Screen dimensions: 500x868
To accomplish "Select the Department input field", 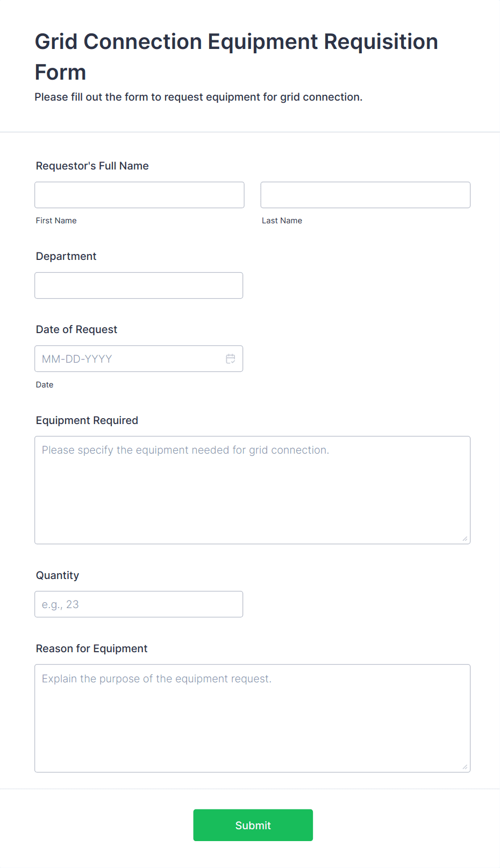I will [x=139, y=285].
